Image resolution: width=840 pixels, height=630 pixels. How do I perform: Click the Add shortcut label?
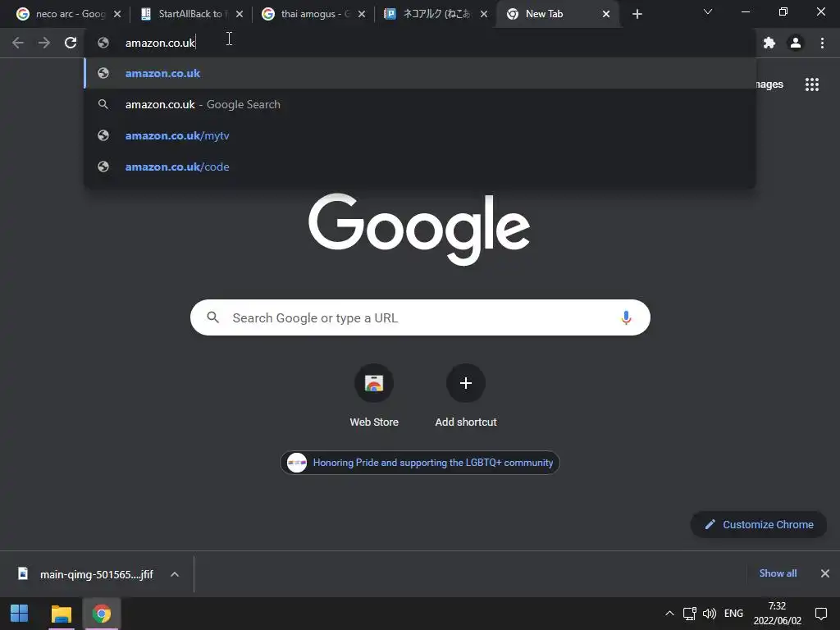tap(466, 422)
